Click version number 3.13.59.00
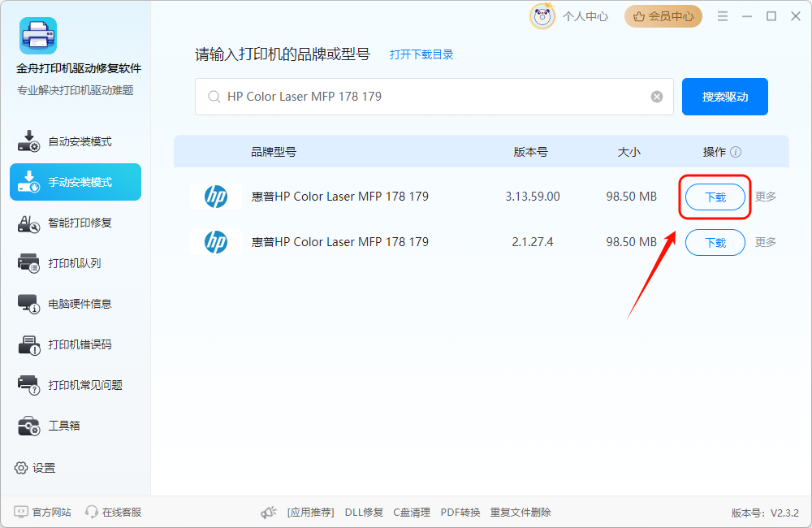812x528 pixels. (x=533, y=197)
